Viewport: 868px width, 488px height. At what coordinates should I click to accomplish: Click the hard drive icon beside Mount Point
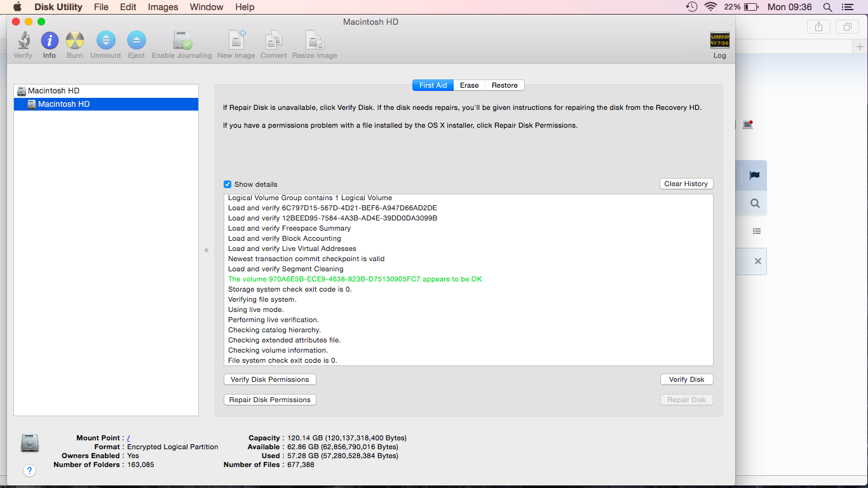(x=30, y=443)
